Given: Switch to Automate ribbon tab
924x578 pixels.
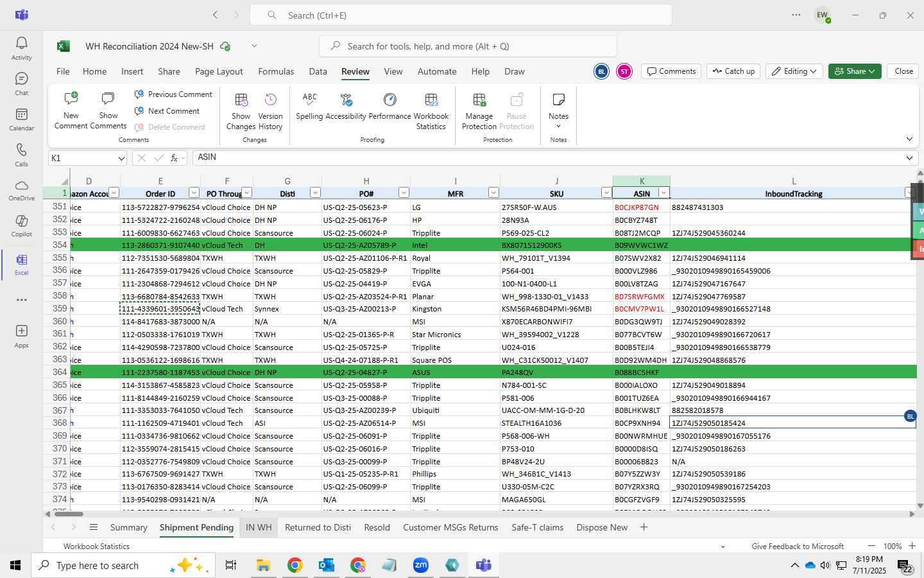Looking at the screenshot, I should click(x=437, y=71).
